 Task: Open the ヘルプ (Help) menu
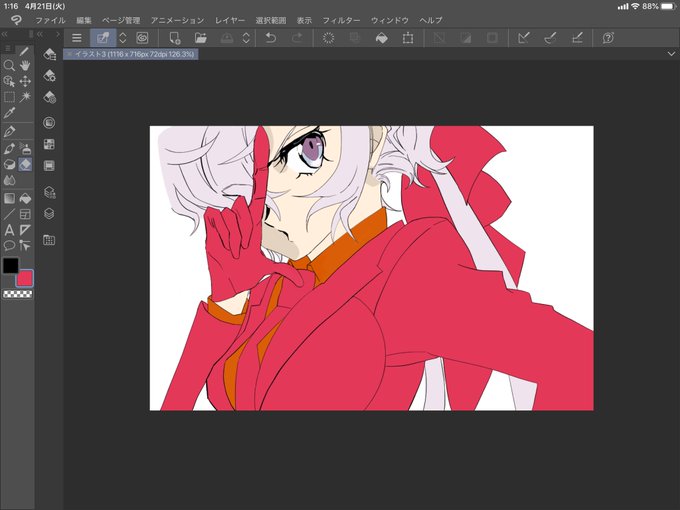pos(431,20)
